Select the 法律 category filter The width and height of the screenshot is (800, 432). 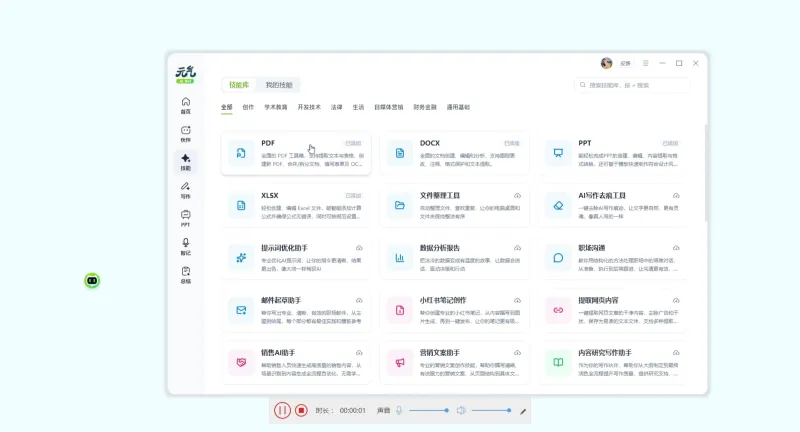pyautogui.click(x=336, y=107)
